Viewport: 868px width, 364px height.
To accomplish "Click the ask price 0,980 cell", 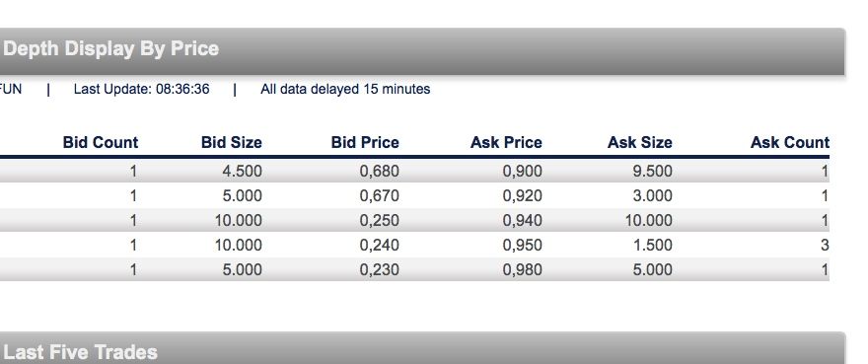I will 522,270.
